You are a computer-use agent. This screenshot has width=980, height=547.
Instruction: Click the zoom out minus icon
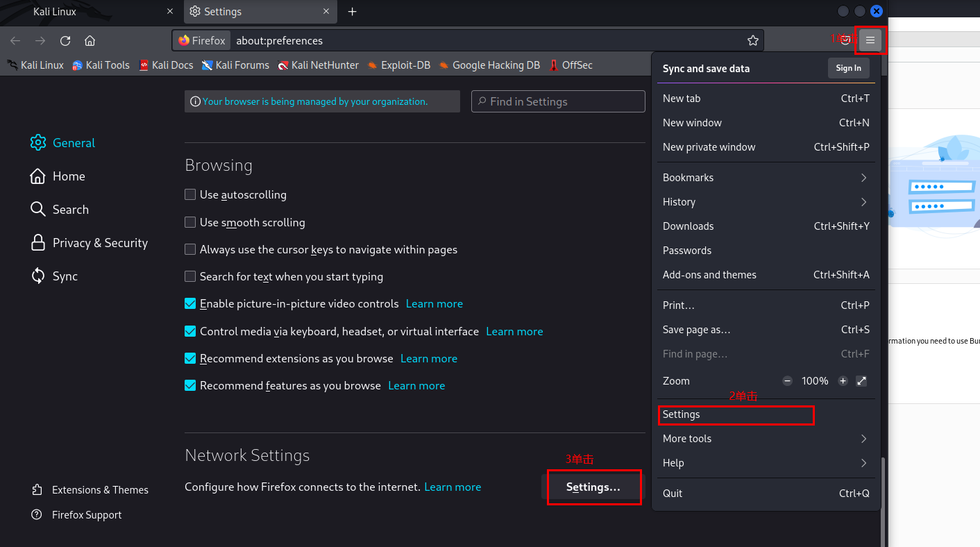point(787,381)
